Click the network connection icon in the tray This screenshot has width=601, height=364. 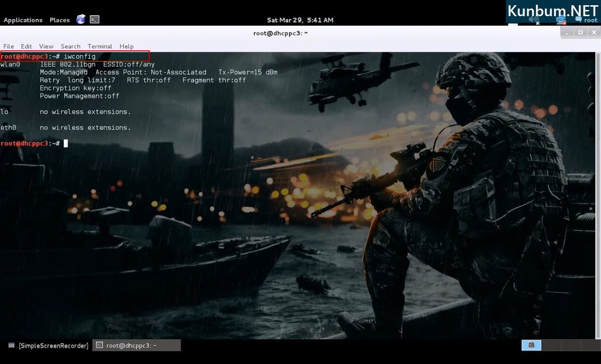click(562, 19)
